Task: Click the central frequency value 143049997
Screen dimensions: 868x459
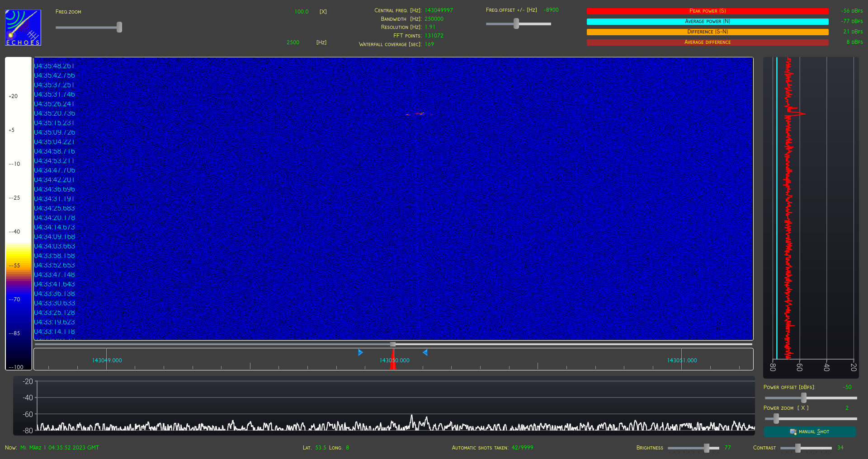Action: click(439, 10)
